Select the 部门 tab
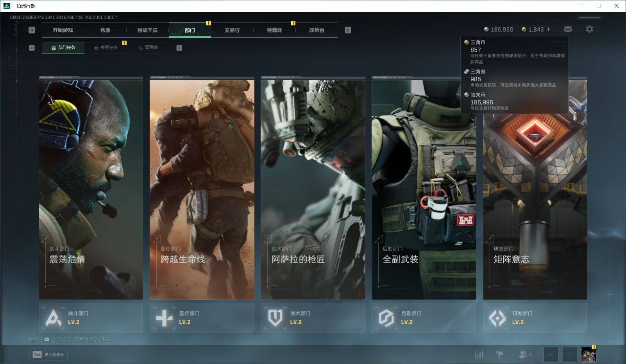Viewport: 626px width, 364px height. pos(190,30)
